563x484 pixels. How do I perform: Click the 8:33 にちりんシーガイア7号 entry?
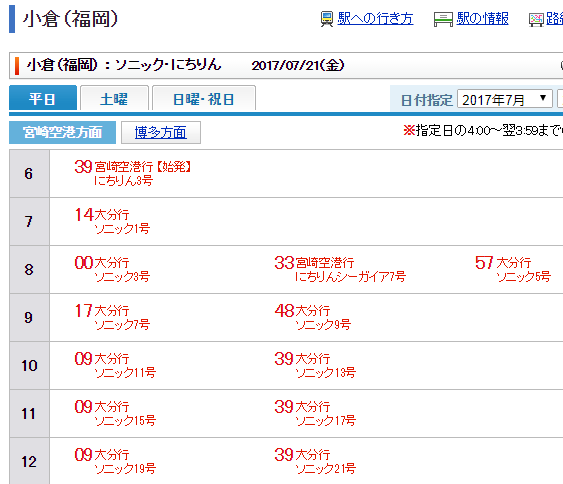[340, 269]
